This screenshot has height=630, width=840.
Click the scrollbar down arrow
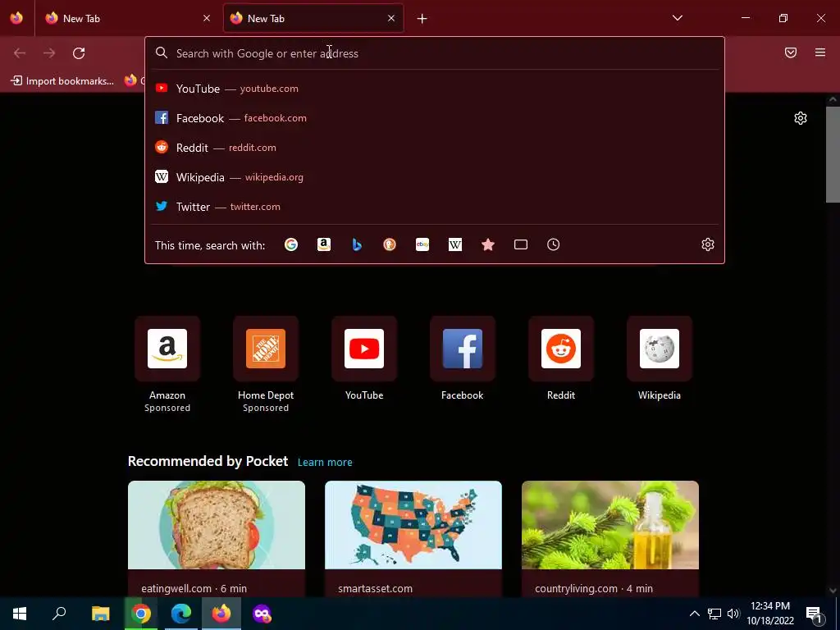click(833, 591)
